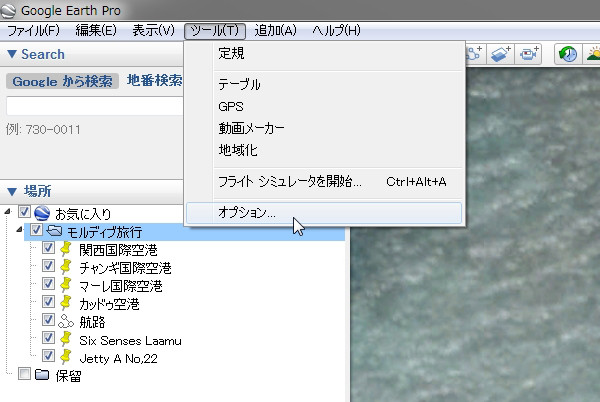Open the ファイル(F) menu

34,31
